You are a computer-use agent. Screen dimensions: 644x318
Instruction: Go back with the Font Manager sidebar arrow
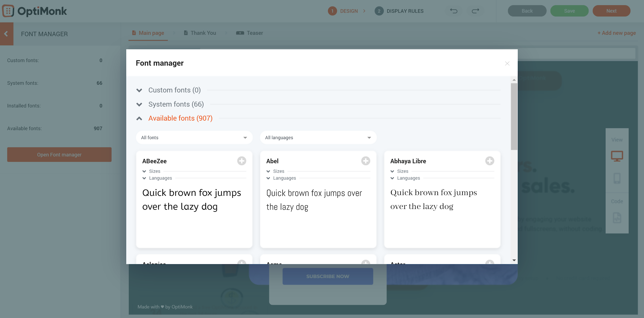click(6, 34)
